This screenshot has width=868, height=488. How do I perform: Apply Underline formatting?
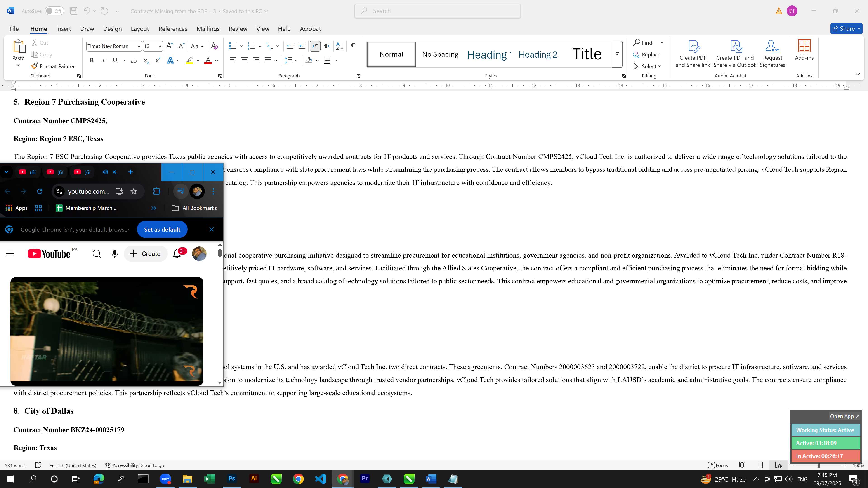(115, 61)
